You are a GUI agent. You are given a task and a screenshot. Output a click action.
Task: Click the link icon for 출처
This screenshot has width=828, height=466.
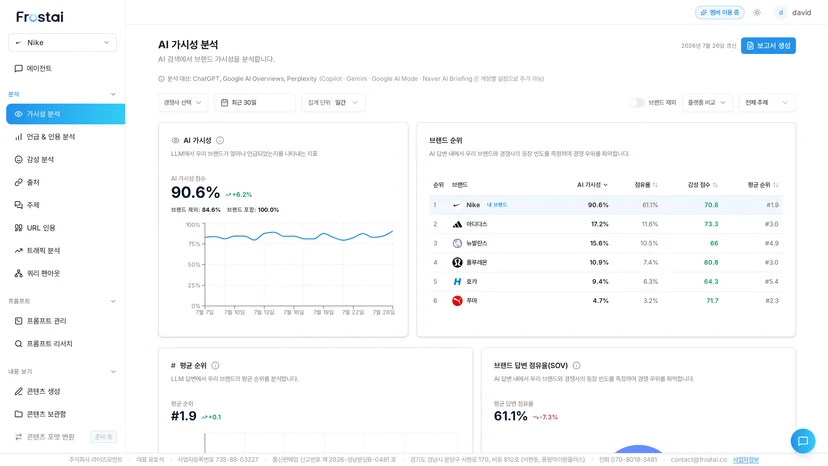[x=18, y=182]
